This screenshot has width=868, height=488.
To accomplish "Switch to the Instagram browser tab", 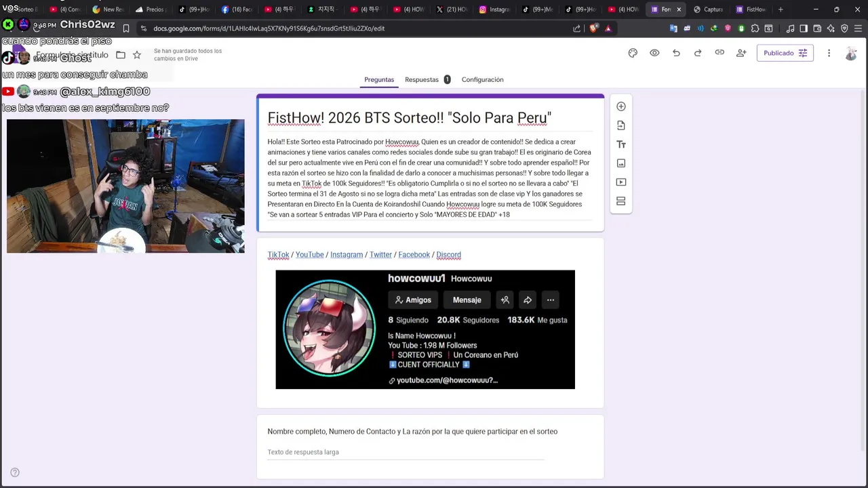I will tap(495, 9).
